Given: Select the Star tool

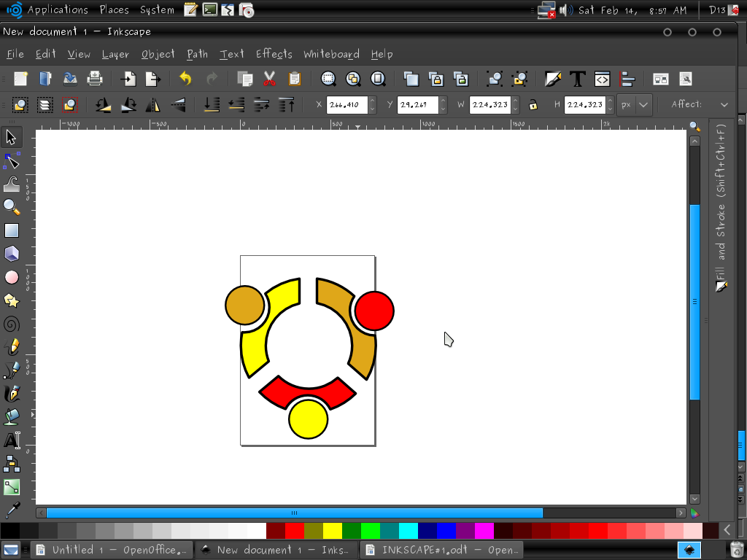Looking at the screenshot, I should (x=12, y=300).
